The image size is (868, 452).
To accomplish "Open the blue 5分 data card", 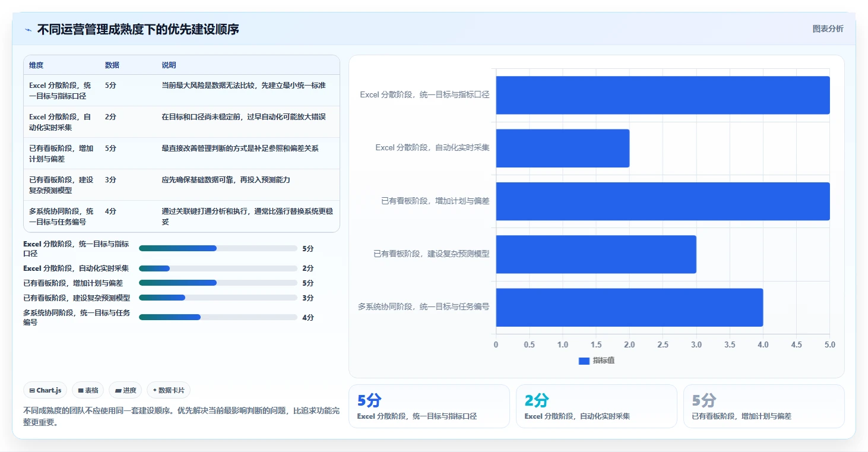I will [x=429, y=406].
